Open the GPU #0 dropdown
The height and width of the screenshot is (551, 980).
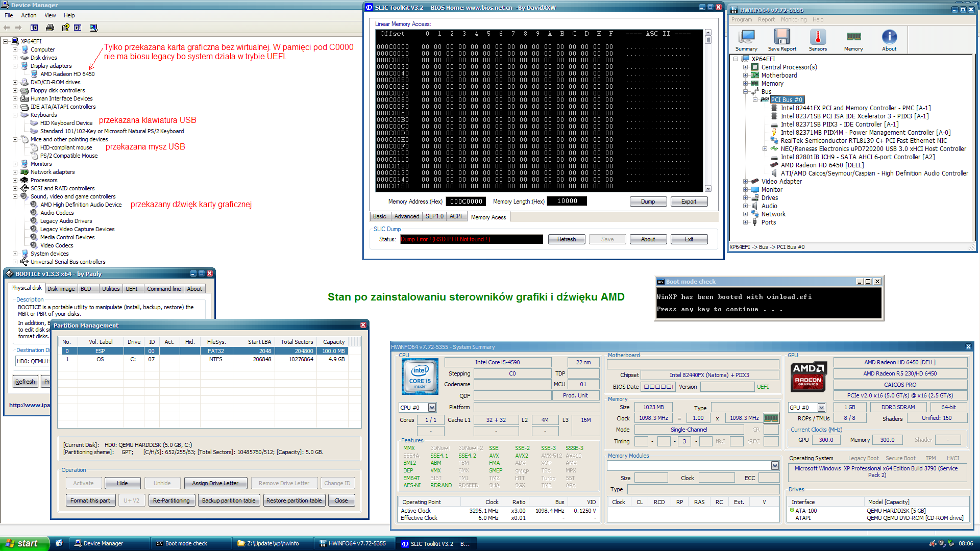pos(821,407)
